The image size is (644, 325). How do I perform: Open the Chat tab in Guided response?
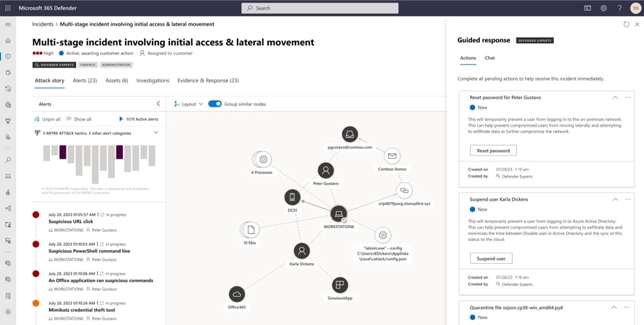pyautogui.click(x=489, y=58)
